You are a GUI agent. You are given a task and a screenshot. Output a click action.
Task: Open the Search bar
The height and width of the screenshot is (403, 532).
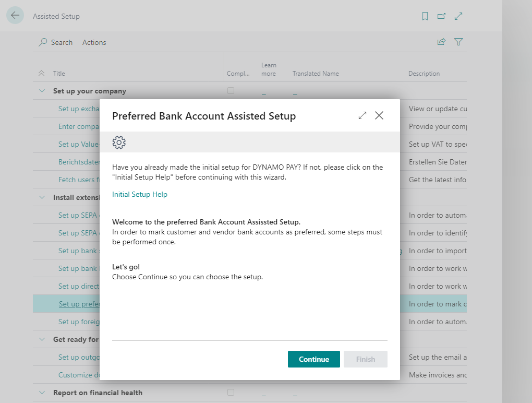coord(55,42)
